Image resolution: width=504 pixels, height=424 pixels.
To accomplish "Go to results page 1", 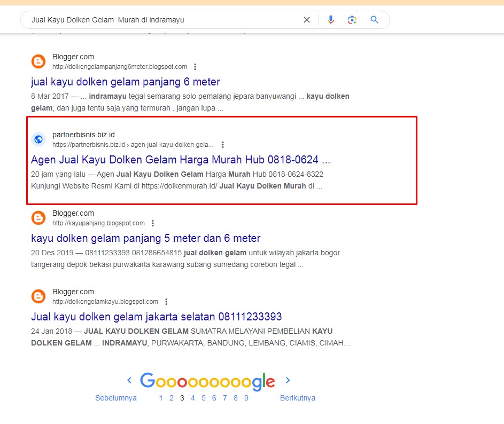I will point(161,398).
